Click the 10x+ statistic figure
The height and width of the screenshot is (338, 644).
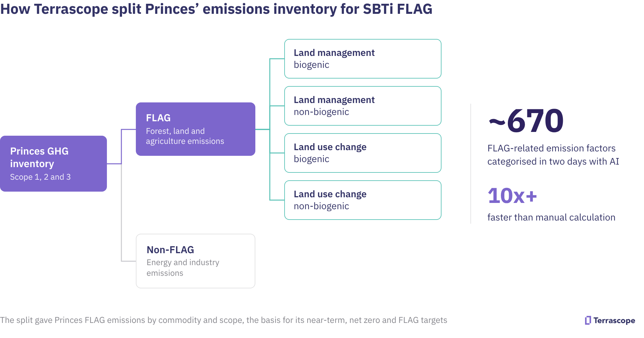coord(512,196)
